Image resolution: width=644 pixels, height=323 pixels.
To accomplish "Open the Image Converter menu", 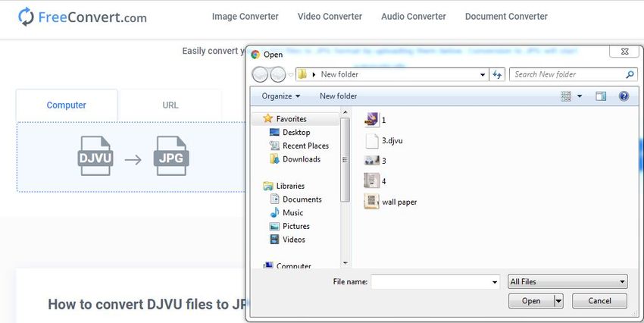I will (245, 17).
